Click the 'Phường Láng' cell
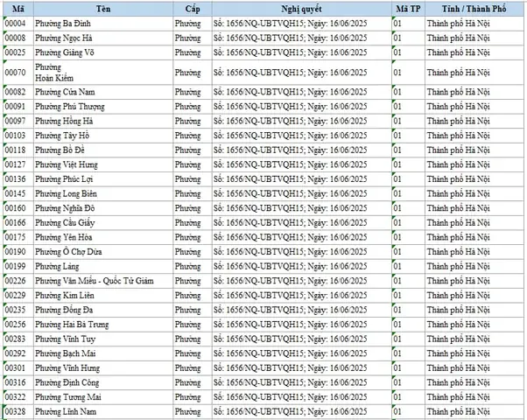This screenshot has height=420, width=527. pyautogui.click(x=103, y=267)
